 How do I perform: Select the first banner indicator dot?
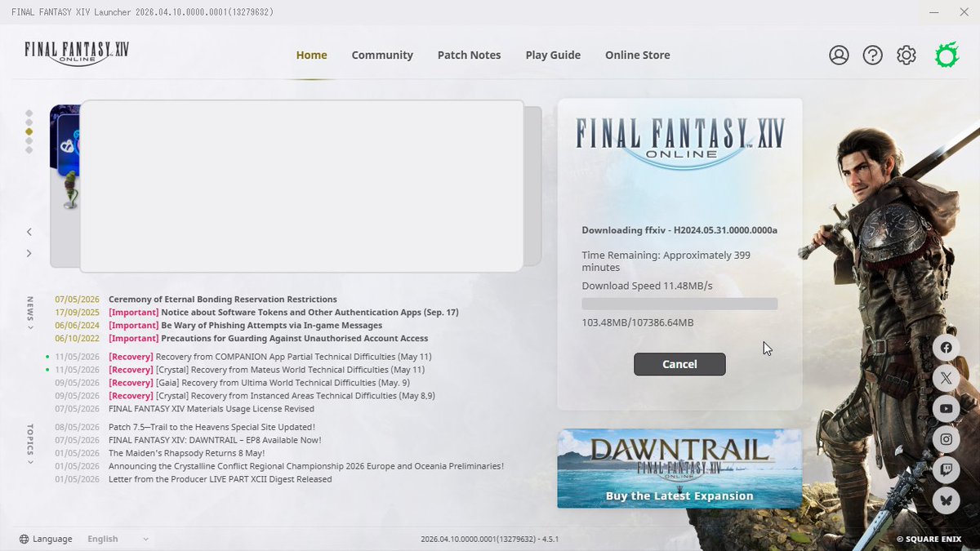(x=29, y=113)
